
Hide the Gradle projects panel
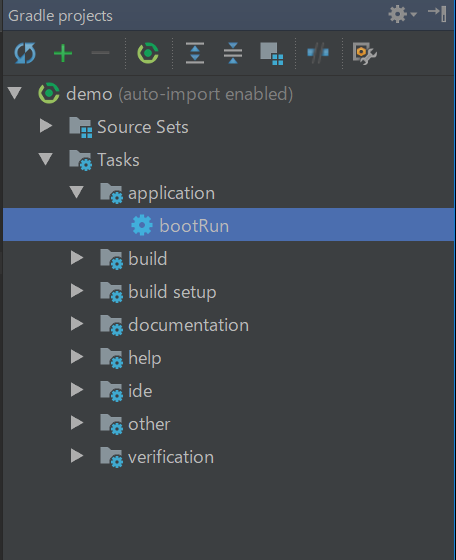(x=438, y=14)
